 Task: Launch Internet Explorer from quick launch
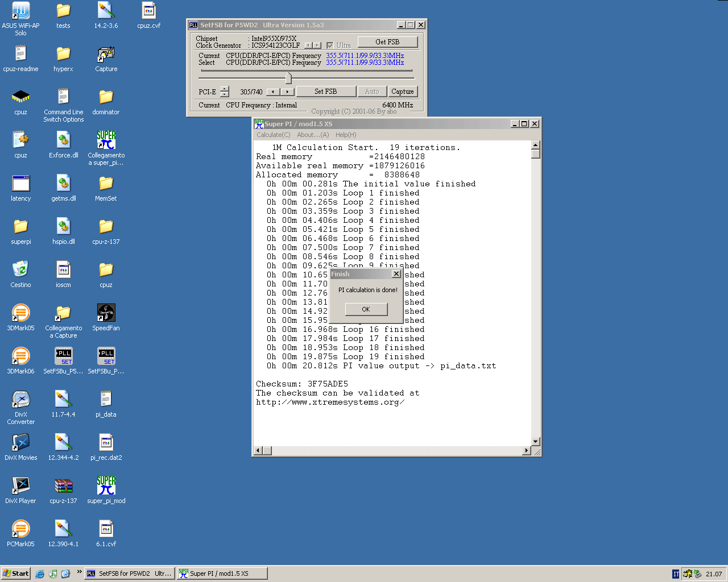pyautogui.click(x=40, y=574)
